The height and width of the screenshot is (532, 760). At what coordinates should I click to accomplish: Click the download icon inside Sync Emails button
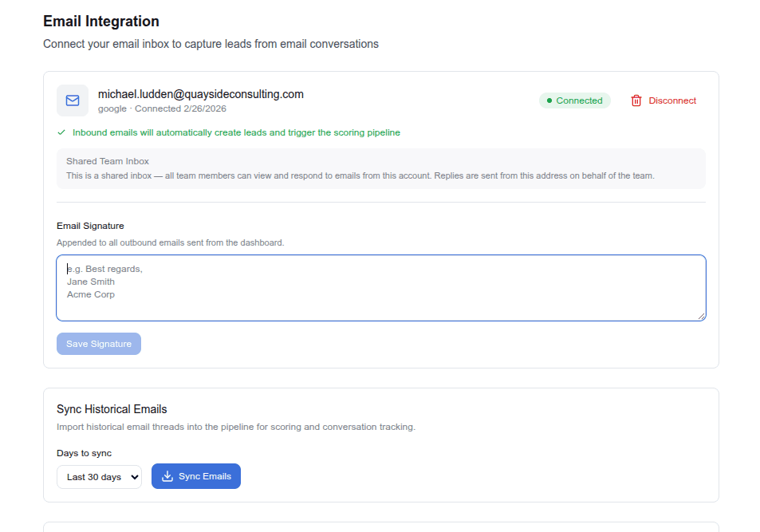[167, 475]
